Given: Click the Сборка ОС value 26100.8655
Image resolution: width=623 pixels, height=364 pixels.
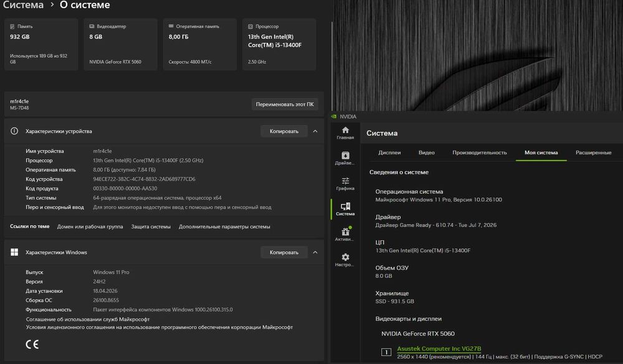Looking at the screenshot, I should click(106, 300).
